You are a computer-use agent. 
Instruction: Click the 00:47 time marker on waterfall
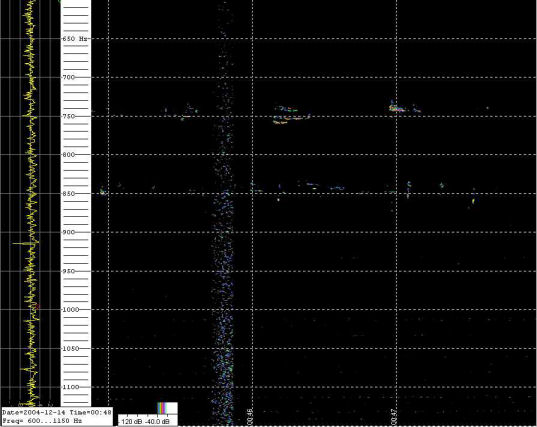click(x=394, y=416)
